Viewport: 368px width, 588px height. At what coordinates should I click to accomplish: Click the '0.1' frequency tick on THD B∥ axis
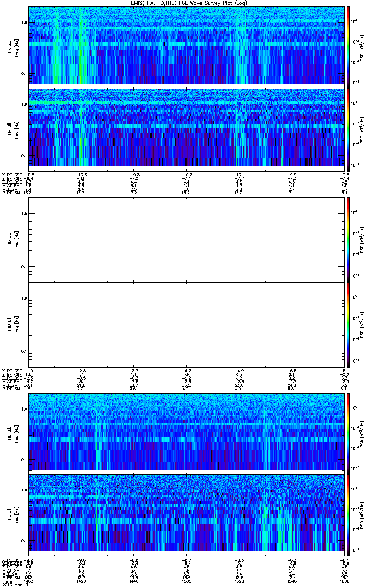(24, 352)
